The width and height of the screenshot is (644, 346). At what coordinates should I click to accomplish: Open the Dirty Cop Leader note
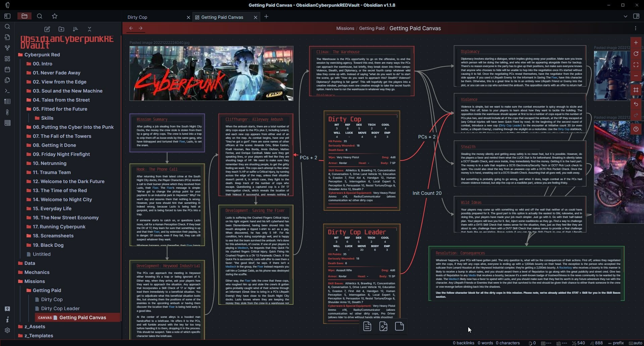(x=60, y=308)
